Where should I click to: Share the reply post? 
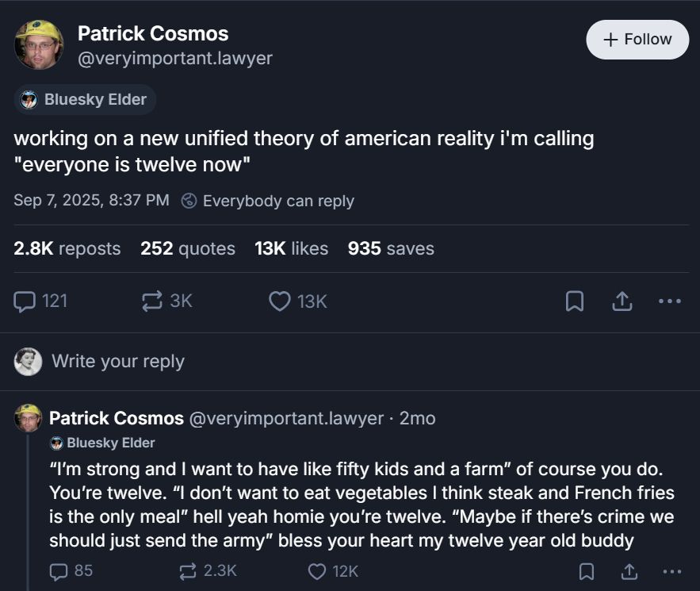coord(629,570)
